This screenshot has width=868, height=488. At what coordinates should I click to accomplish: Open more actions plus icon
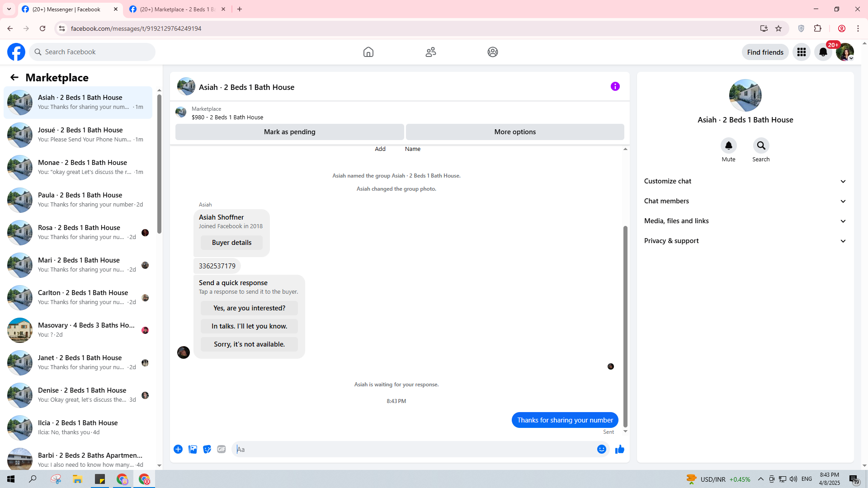pyautogui.click(x=178, y=449)
